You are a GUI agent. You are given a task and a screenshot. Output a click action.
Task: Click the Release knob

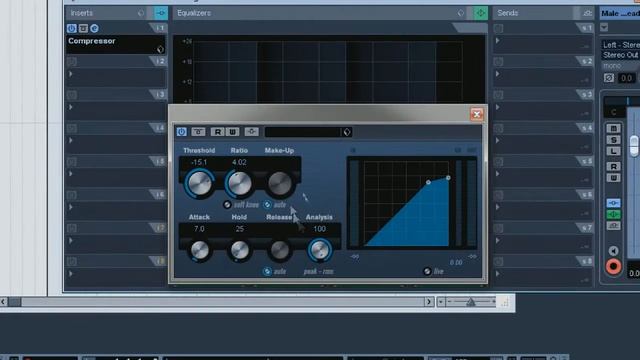click(280, 250)
